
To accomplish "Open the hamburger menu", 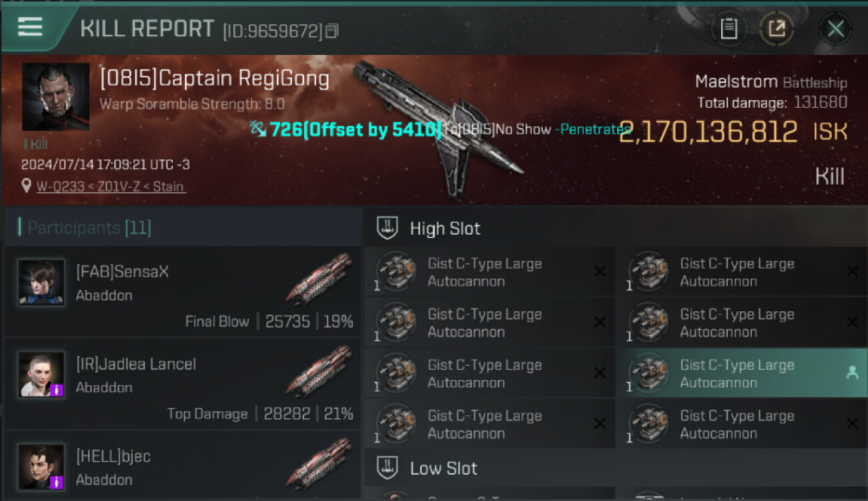I will pos(30,27).
